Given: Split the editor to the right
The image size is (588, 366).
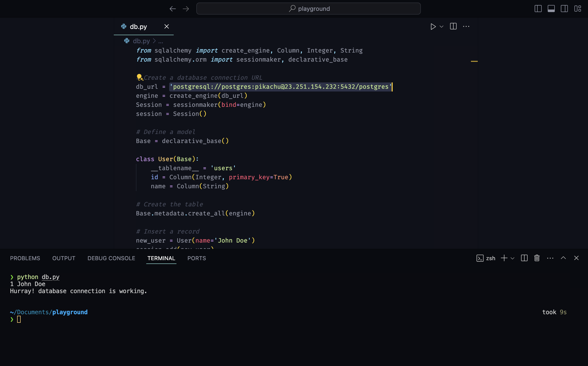Looking at the screenshot, I should pos(453,26).
